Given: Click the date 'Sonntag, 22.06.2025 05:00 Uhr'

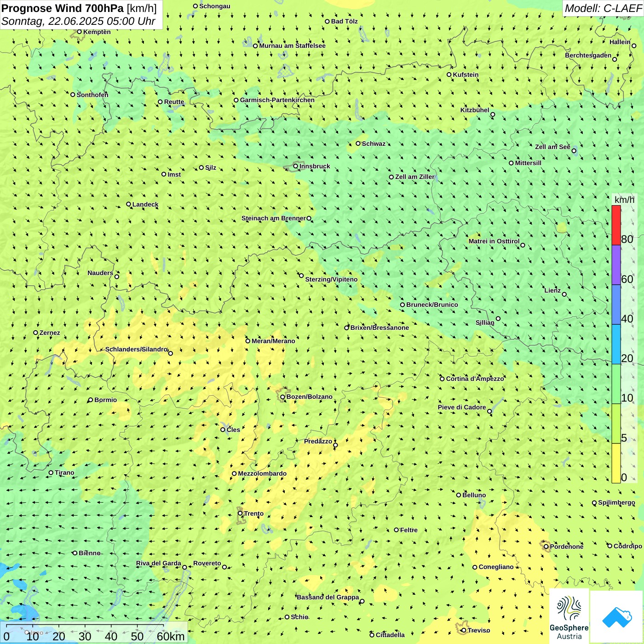Looking at the screenshot, I should pos(78,21).
